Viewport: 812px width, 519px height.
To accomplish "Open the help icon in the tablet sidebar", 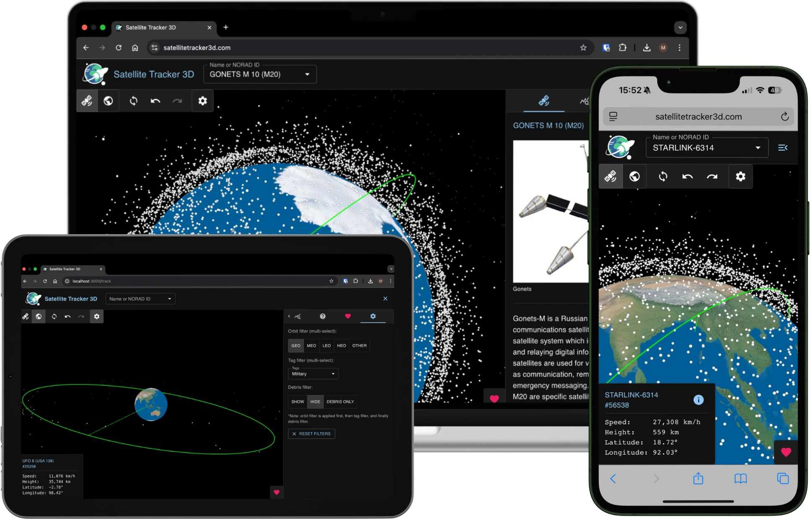I will point(323,317).
